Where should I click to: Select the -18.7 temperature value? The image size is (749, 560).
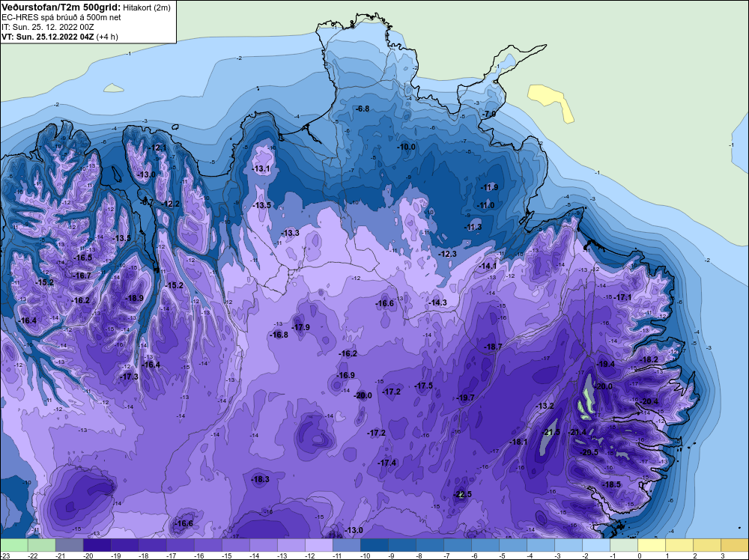[493, 347]
